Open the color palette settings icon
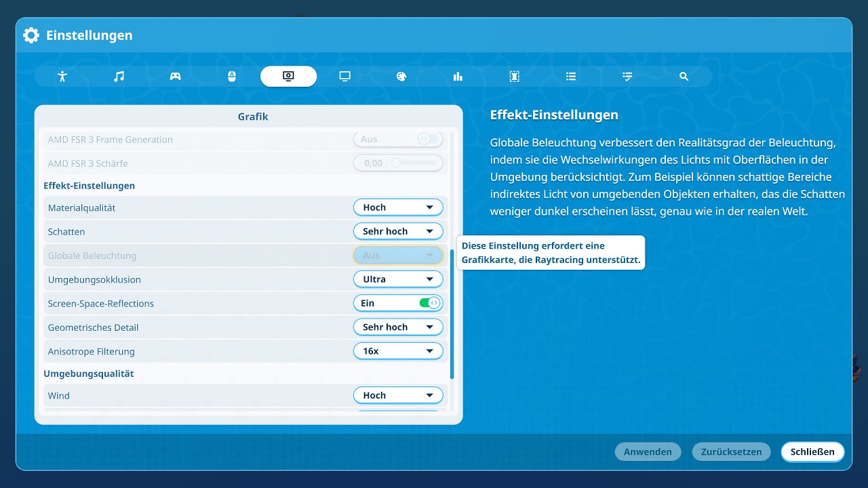The width and height of the screenshot is (868, 488). coord(401,77)
